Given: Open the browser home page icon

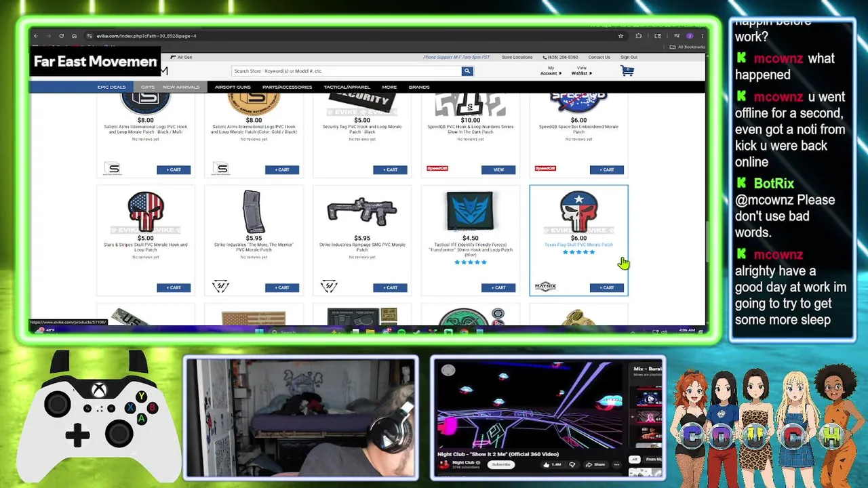Looking at the screenshot, I should coord(74,36).
